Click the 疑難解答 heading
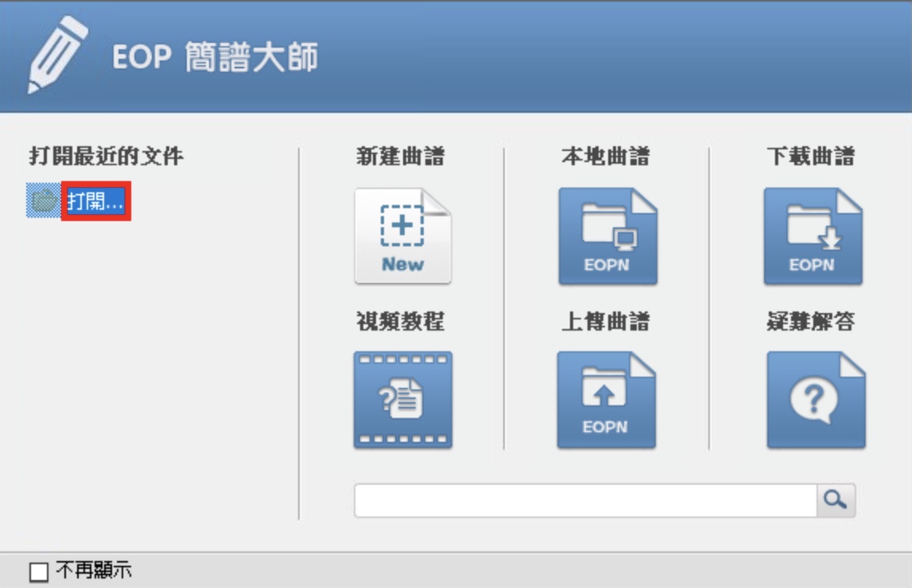This screenshot has width=919, height=588. pos(811,321)
